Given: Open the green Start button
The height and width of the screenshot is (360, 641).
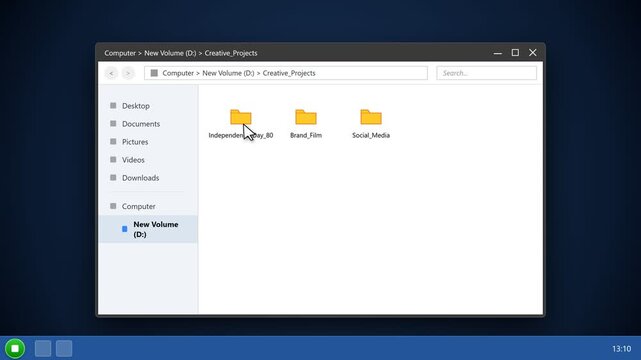Looking at the screenshot, I should coord(15,349).
